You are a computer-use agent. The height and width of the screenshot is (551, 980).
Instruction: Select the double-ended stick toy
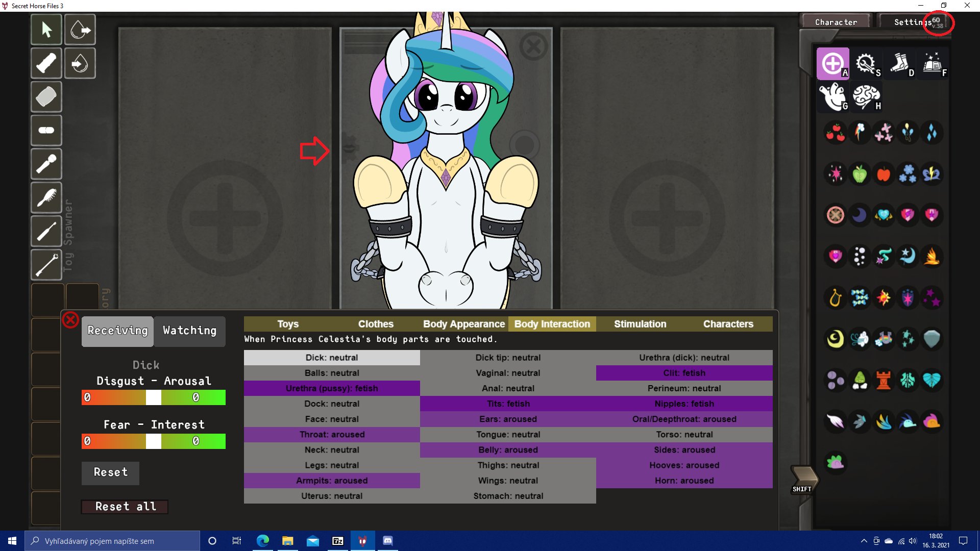tap(46, 265)
